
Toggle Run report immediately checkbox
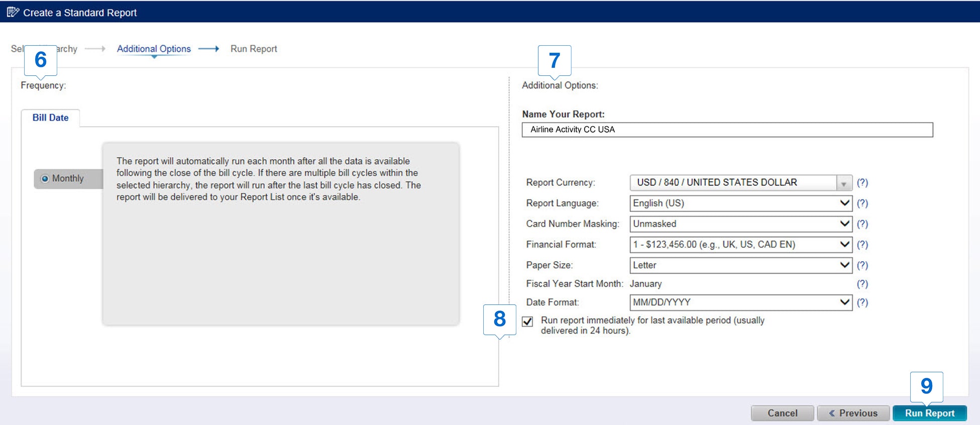(x=527, y=322)
